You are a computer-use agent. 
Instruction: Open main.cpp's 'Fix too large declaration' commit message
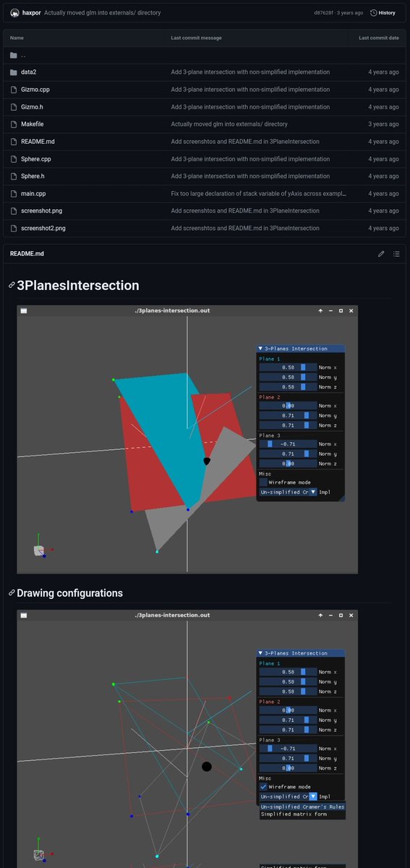(x=259, y=194)
